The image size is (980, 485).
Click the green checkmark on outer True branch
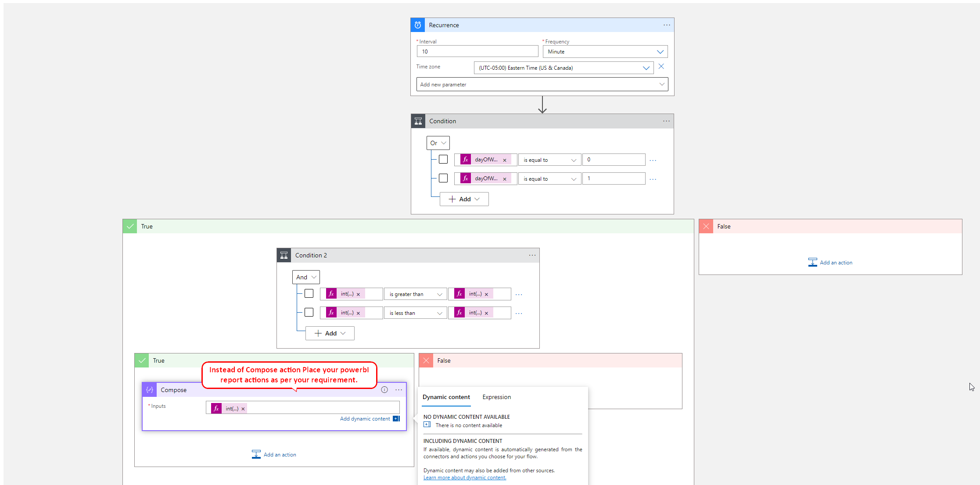click(x=130, y=226)
